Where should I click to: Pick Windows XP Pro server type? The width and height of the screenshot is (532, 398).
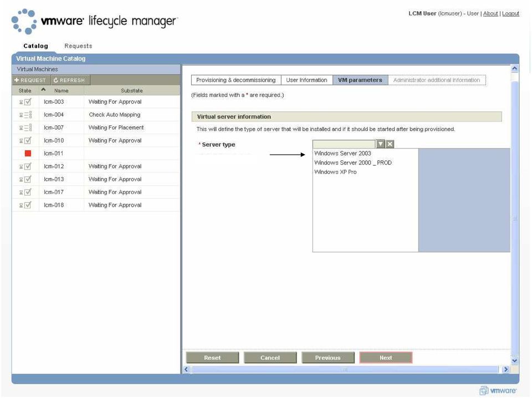click(x=335, y=172)
